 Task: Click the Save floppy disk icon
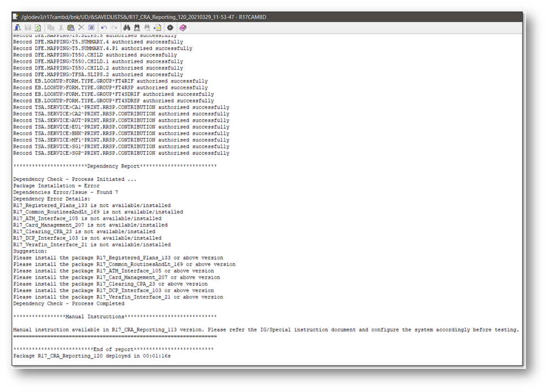28,28
